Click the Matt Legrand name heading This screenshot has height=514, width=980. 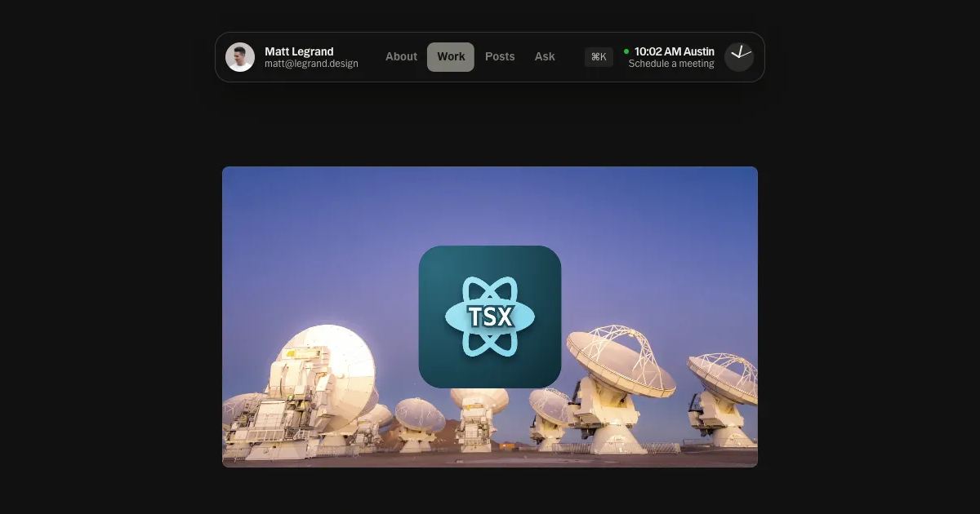coord(299,51)
